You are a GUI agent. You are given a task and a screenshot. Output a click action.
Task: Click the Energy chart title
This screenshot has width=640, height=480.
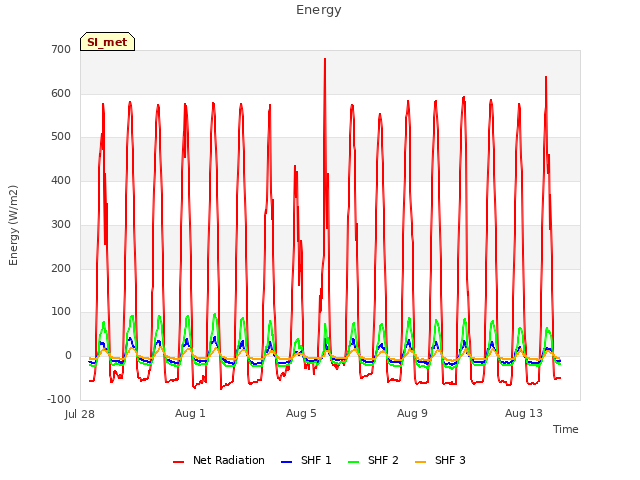pos(319,10)
